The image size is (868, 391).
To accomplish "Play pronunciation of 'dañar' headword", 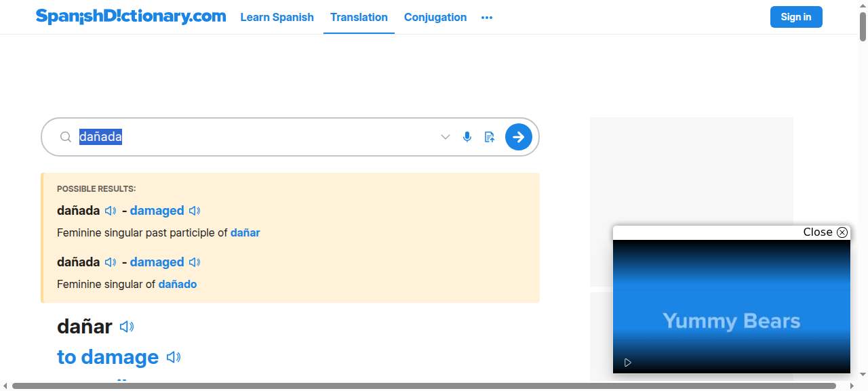I will tap(127, 327).
